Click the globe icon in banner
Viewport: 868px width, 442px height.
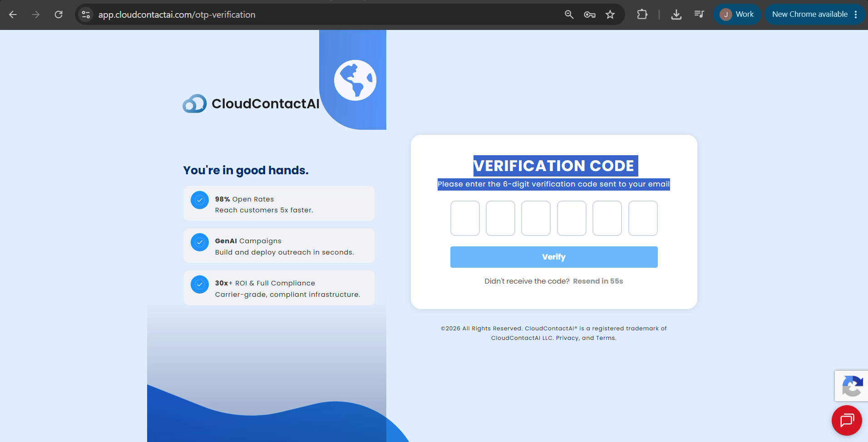(355, 80)
